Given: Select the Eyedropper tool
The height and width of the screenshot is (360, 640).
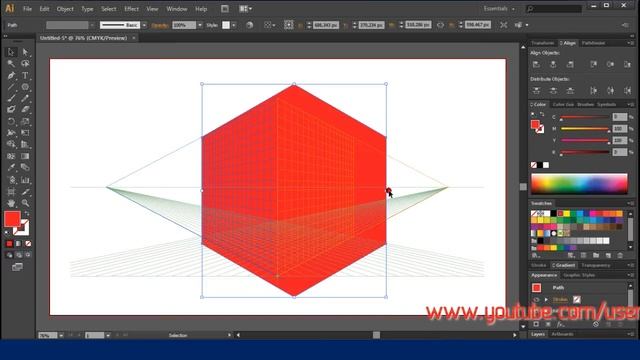Looking at the screenshot, I should (11, 167).
